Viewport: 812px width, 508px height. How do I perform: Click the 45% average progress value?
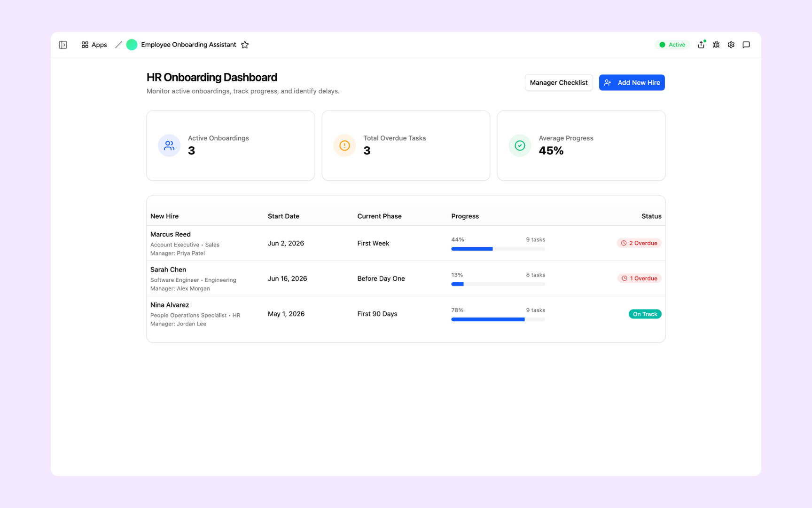point(551,151)
